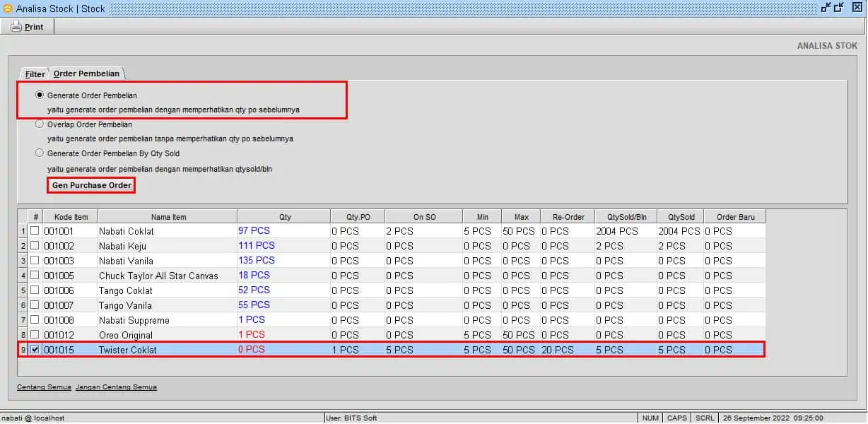
Task: Click the CAPS indicator in the status bar
Action: [x=677, y=418]
